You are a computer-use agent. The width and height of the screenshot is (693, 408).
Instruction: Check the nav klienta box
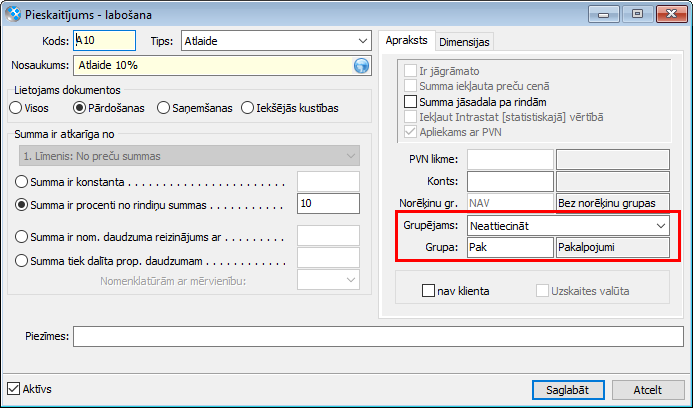[x=429, y=291]
